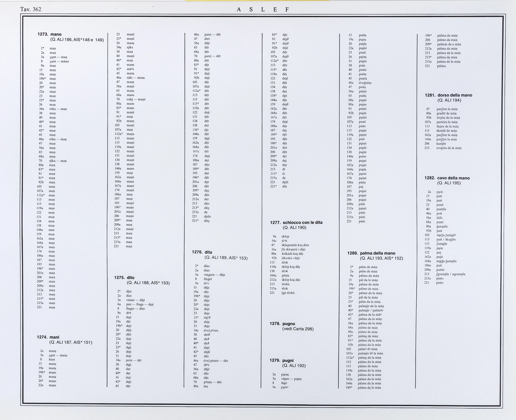Screen dimensions: 516x420
Task: Click '1281. dorso della mano' heading
Action: coord(448,95)
